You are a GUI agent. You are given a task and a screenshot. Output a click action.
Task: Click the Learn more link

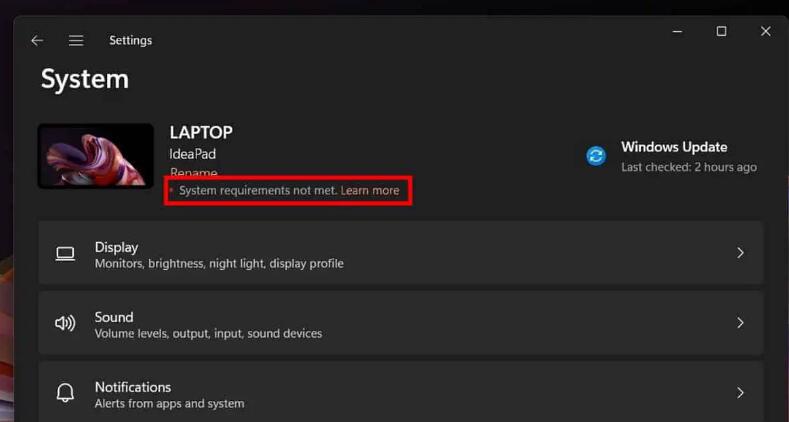pyautogui.click(x=370, y=190)
